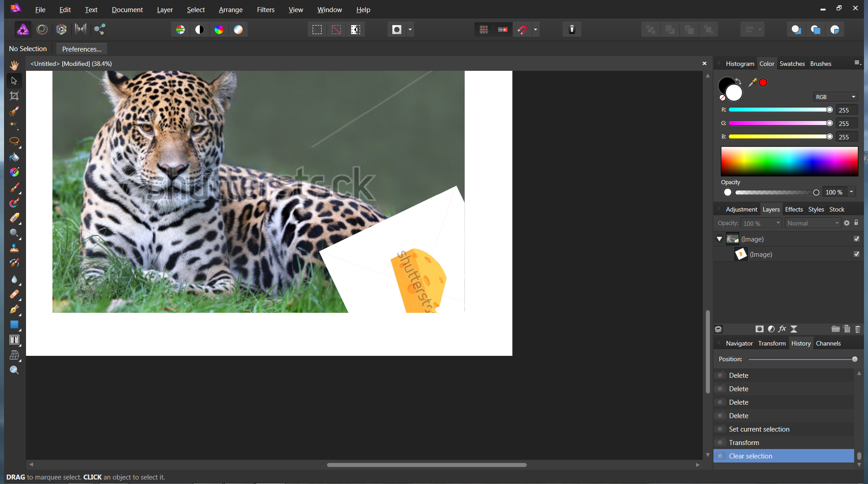868x484 pixels.
Task: Select the Freehand Selection lasso tool
Action: pos(14,141)
